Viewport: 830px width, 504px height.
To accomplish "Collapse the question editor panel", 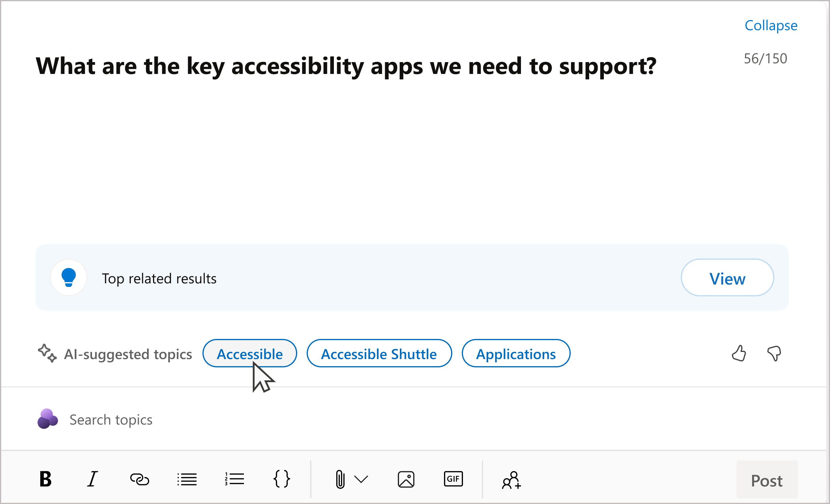I will (x=771, y=25).
